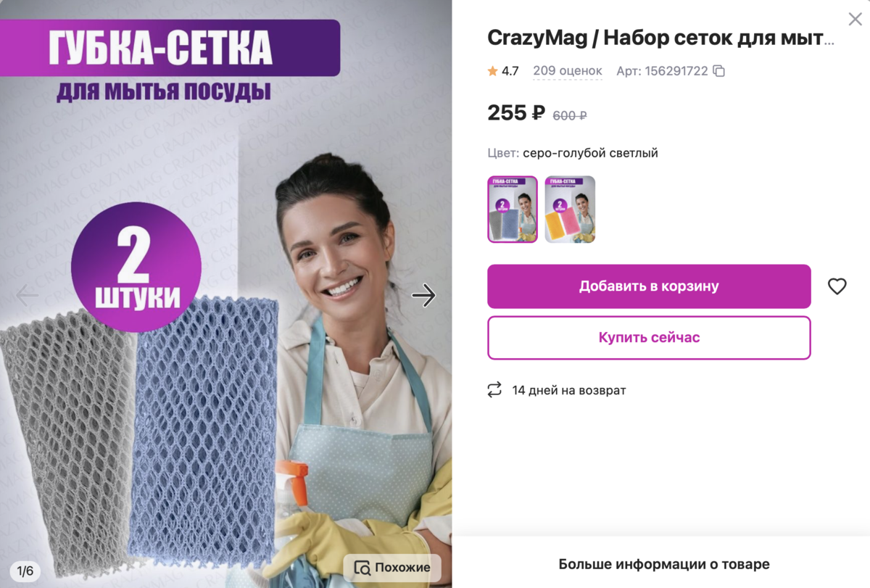Expand Больше информации о товаре
The height and width of the screenshot is (588, 870).
tap(664, 564)
